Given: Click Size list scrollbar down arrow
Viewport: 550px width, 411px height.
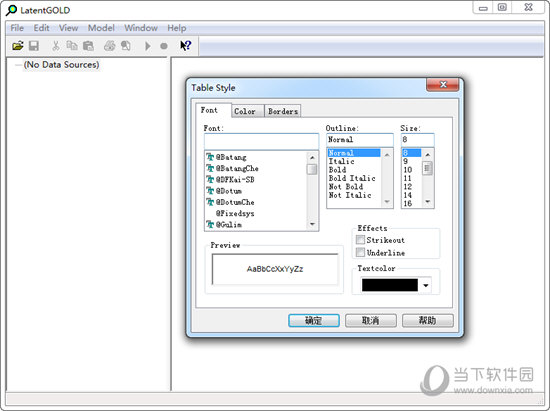Looking at the screenshot, I should 427,201.
